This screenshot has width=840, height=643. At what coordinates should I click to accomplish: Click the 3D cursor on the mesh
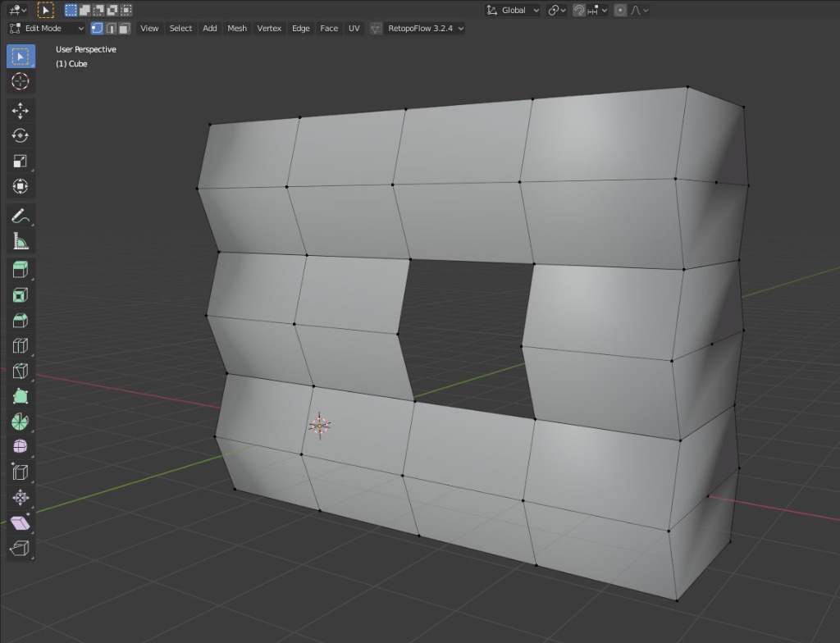(x=319, y=425)
